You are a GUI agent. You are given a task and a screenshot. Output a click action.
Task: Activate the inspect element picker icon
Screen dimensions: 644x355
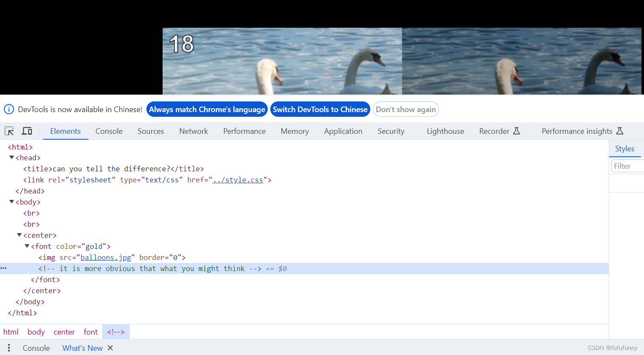(9, 131)
